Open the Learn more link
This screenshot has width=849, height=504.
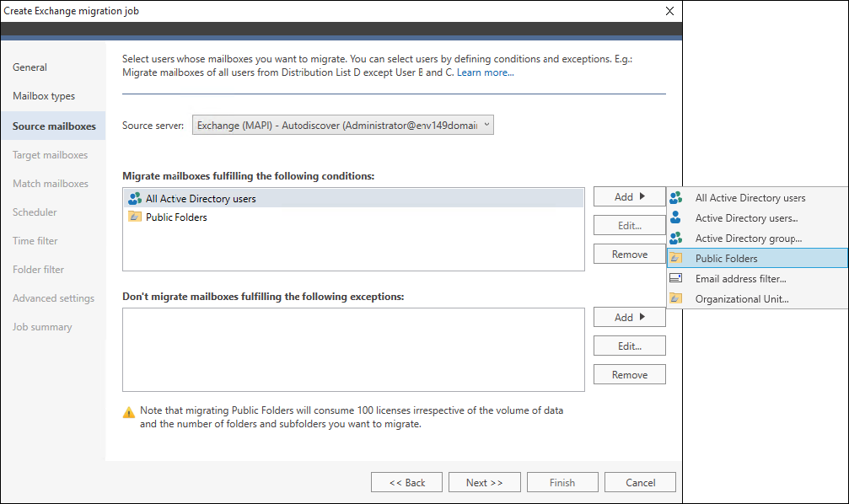pyautogui.click(x=485, y=72)
